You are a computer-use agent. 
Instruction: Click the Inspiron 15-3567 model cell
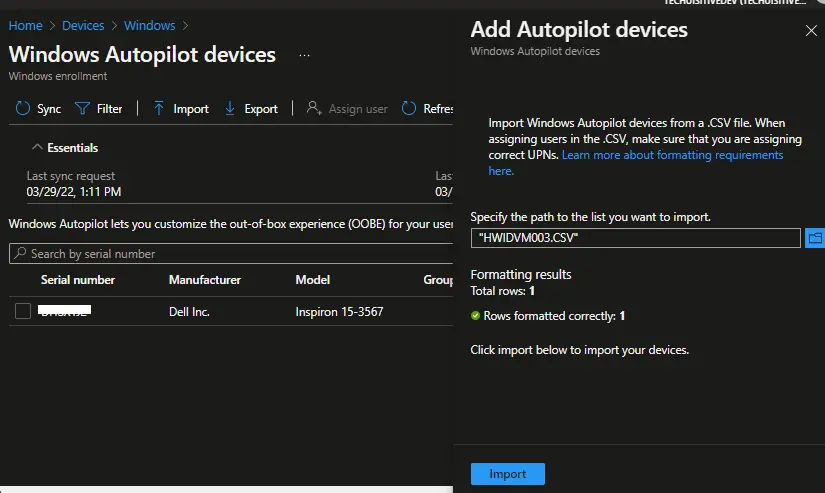pyautogui.click(x=339, y=312)
